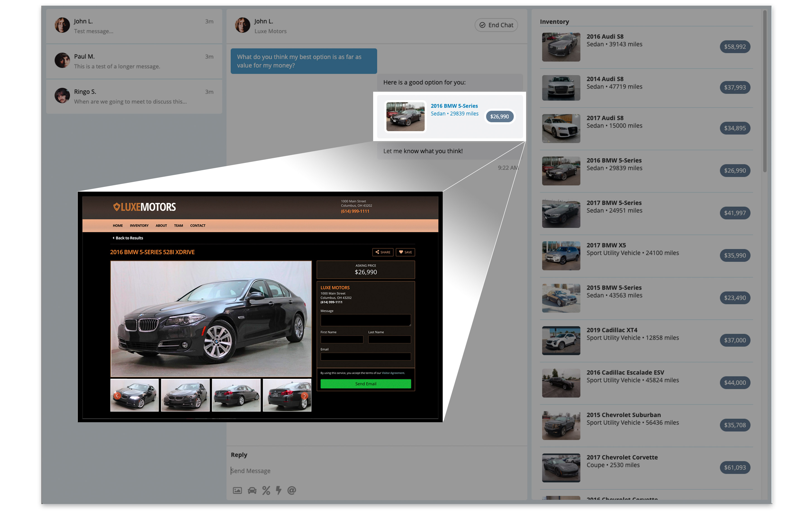
Task: Open Ringo S.'s conversation
Action: point(134,96)
